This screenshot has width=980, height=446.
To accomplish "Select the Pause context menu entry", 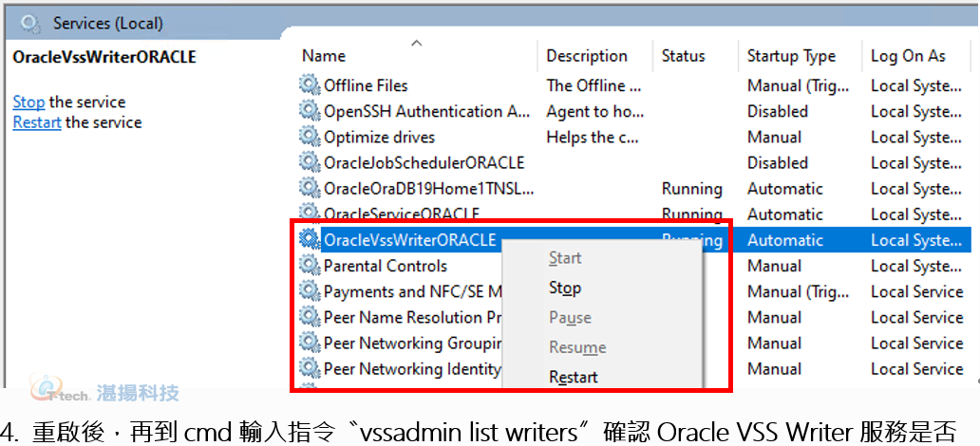I will click(x=570, y=317).
